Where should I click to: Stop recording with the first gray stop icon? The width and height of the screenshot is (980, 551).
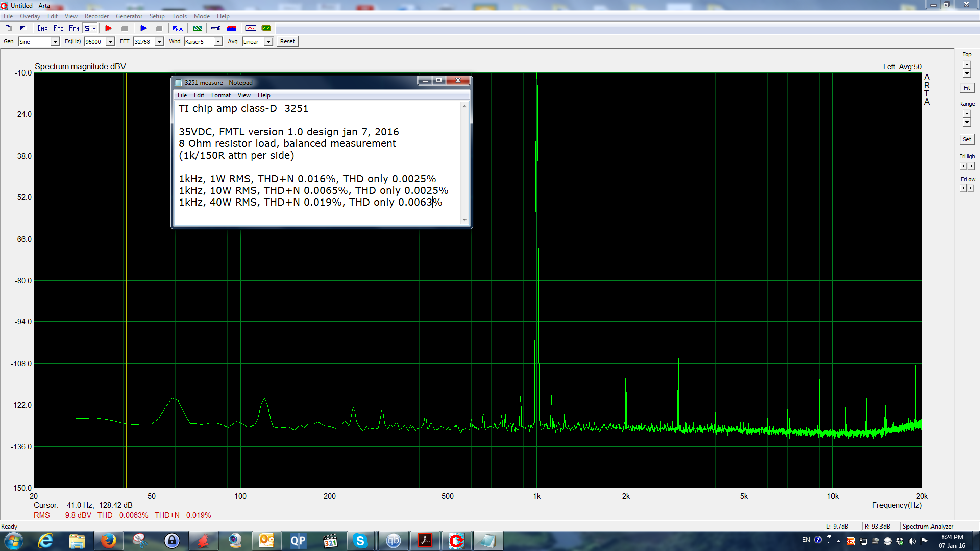click(125, 28)
